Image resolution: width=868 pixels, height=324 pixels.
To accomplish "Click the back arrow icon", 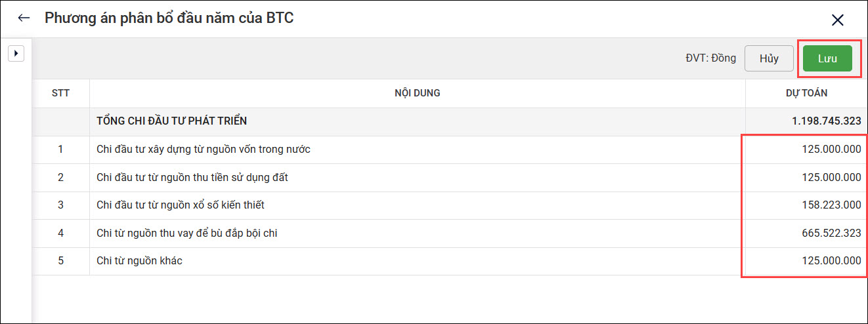I will [x=24, y=18].
